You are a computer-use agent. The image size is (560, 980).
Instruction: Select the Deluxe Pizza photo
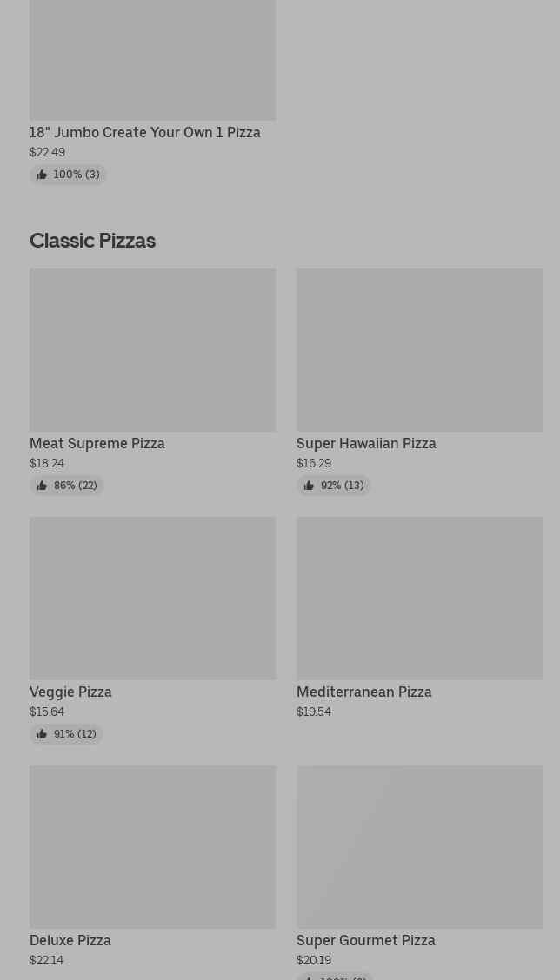pos(152,847)
